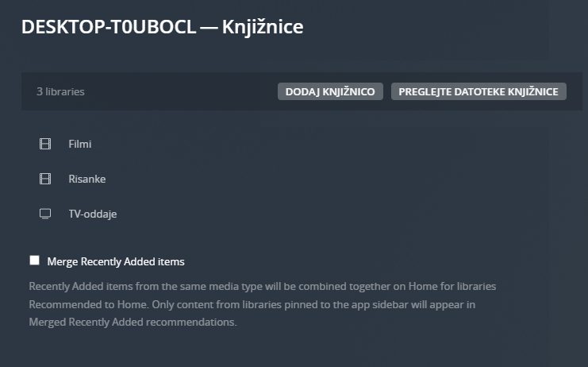Click the film strip icon beside Filmi

pyautogui.click(x=45, y=144)
